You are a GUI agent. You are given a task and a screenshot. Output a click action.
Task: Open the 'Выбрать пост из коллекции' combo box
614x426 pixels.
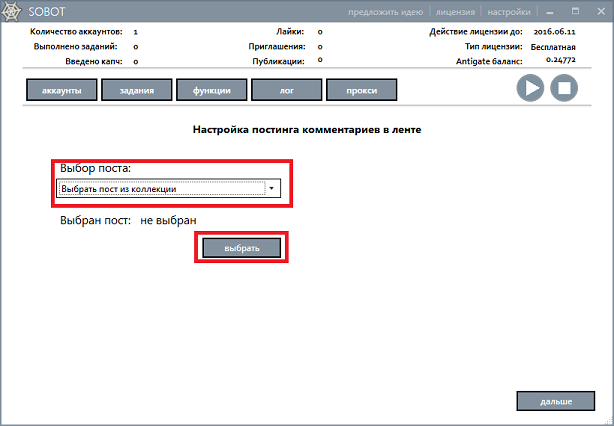point(162,188)
